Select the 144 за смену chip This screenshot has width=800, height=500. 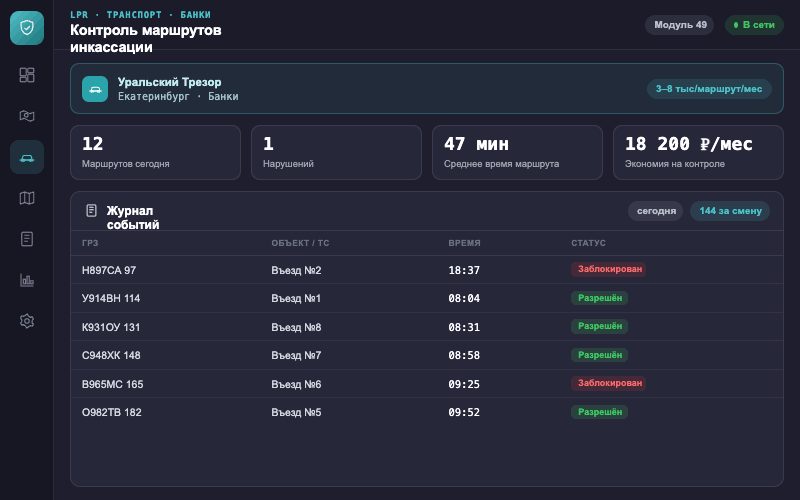(730, 211)
